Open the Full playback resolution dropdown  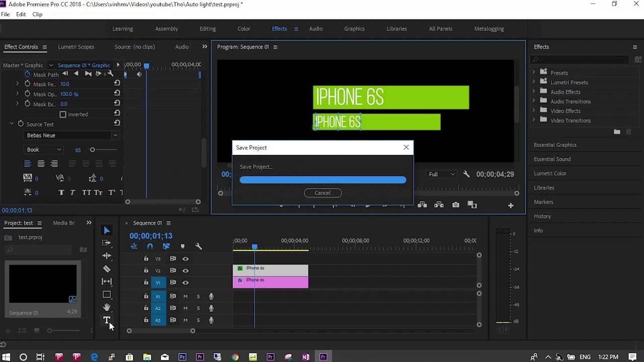[442, 174]
